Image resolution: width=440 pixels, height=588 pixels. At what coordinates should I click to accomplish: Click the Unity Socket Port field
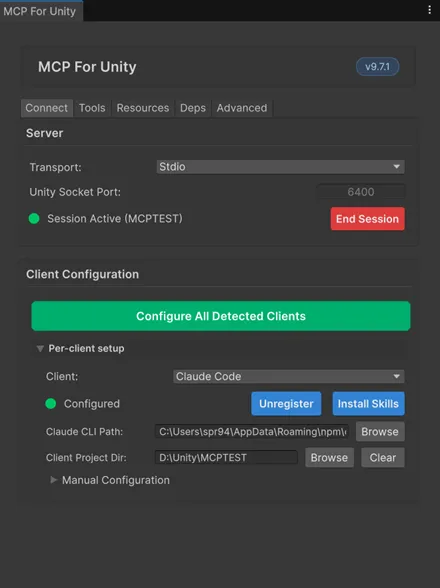tap(361, 192)
